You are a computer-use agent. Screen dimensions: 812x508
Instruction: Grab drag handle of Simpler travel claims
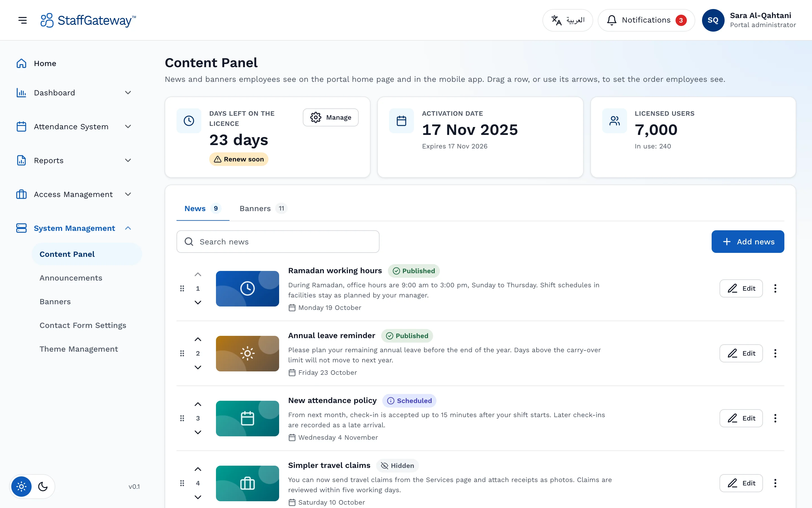point(182,483)
